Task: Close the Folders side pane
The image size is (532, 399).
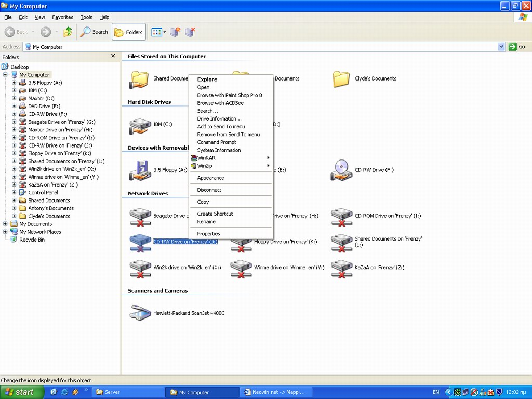Action: point(113,56)
